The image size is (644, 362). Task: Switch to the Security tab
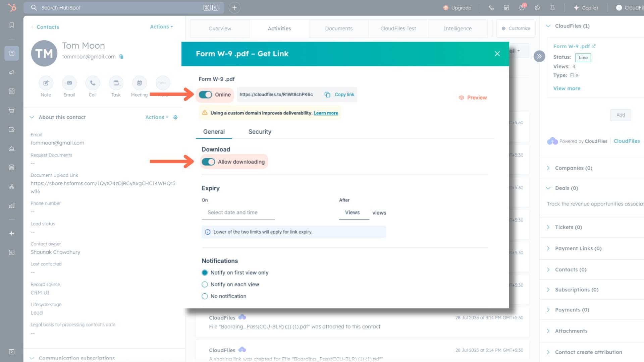[x=260, y=132]
